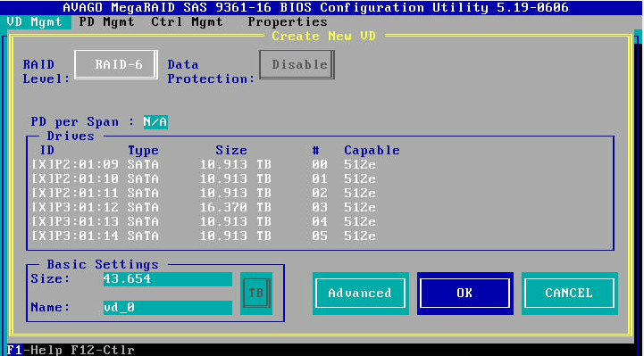Screen dimensions: 644x356
Task: Click the Type column header
Action: tap(143, 151)
